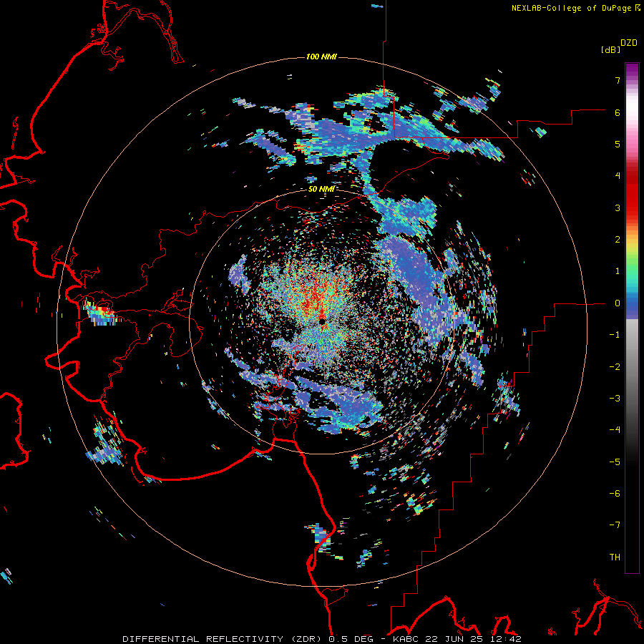Select the 4 dB scale label
This screenshot has height=644, width=644.
point(618,176)
